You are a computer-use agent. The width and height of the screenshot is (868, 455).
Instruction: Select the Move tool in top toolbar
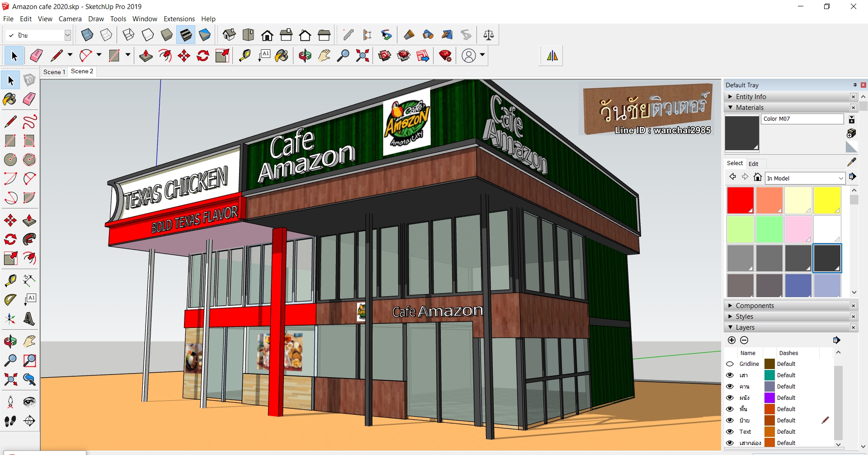coord(184,56)
